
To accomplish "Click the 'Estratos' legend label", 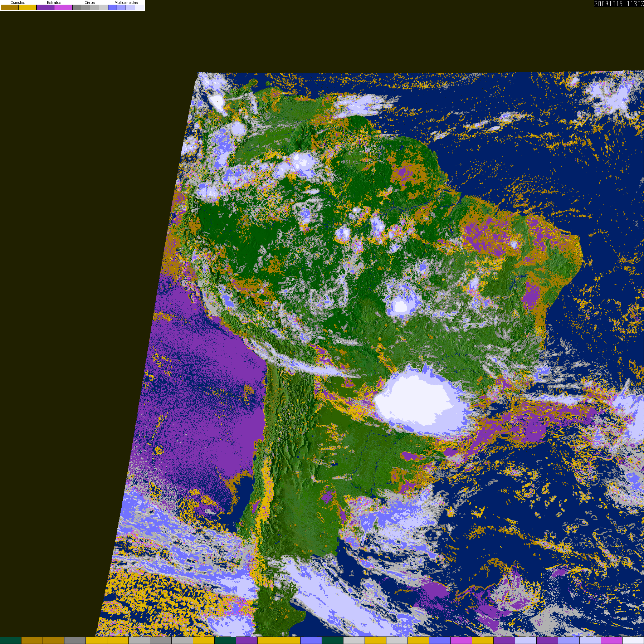I will [x=54, y=3].
